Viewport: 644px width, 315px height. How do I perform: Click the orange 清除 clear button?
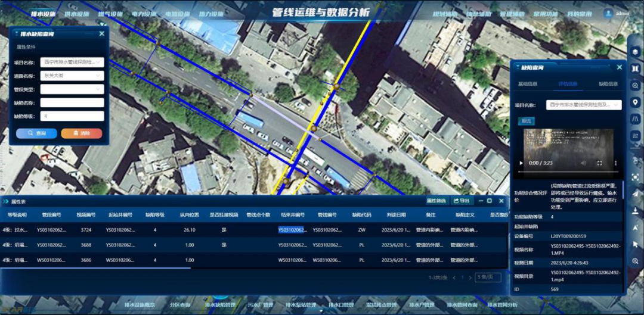coord(81,133)
